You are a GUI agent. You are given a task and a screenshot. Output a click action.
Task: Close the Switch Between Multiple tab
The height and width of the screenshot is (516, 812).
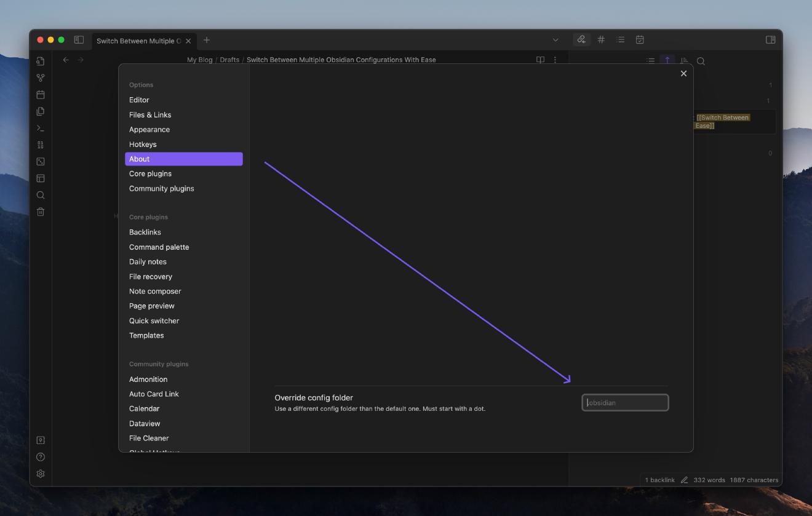[188, 41]
